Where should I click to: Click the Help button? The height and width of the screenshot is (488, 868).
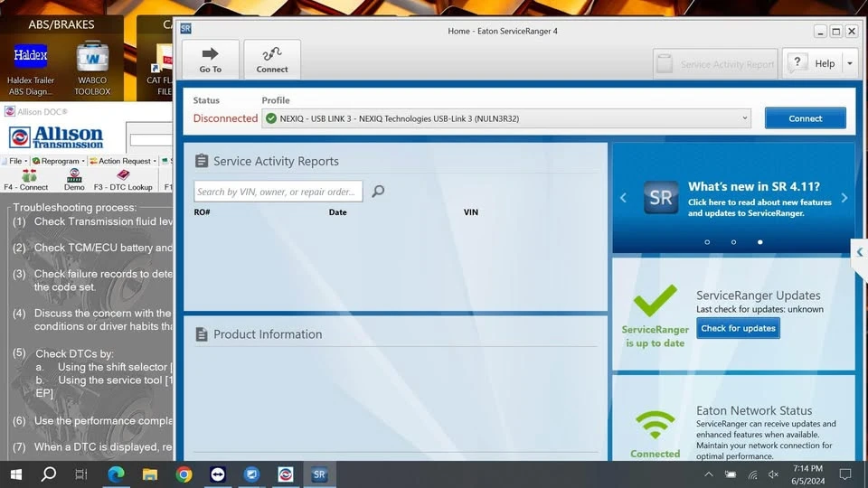[x=813, y=63]
